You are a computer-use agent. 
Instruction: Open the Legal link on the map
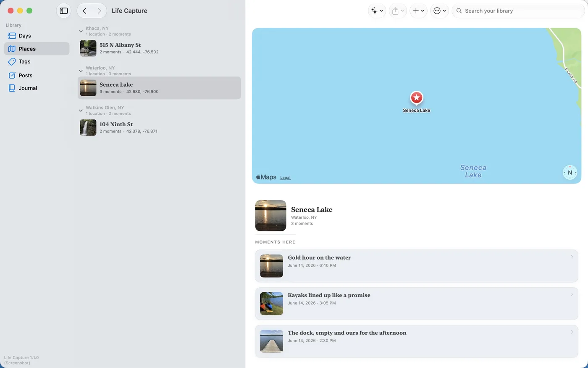286,177
